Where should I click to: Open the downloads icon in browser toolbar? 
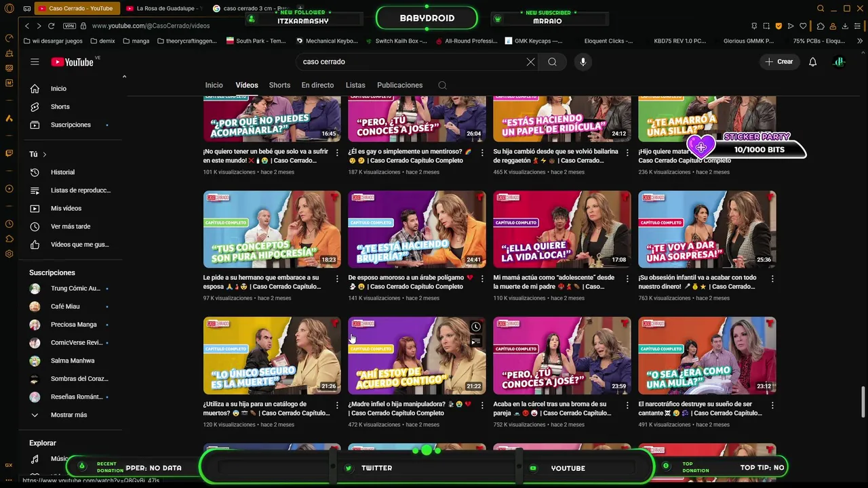(x=845, y=26)
